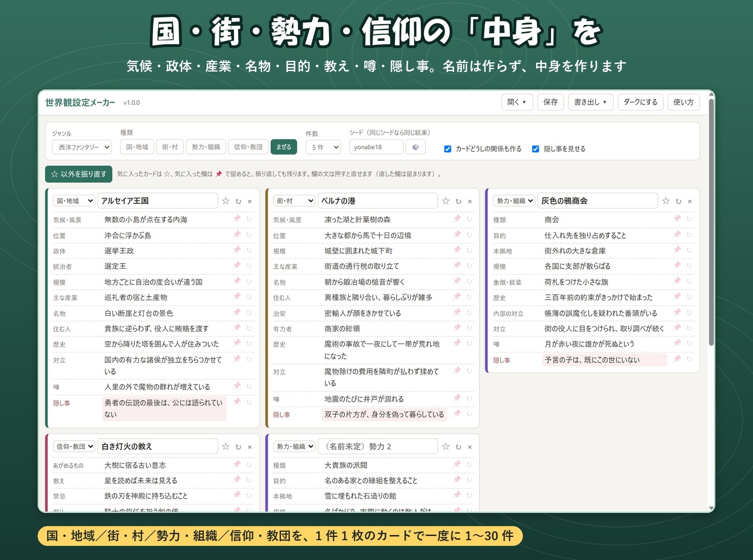753x560 pixels.
Task: Select the 街・村 type filter
Action: [x=170, y=147]
